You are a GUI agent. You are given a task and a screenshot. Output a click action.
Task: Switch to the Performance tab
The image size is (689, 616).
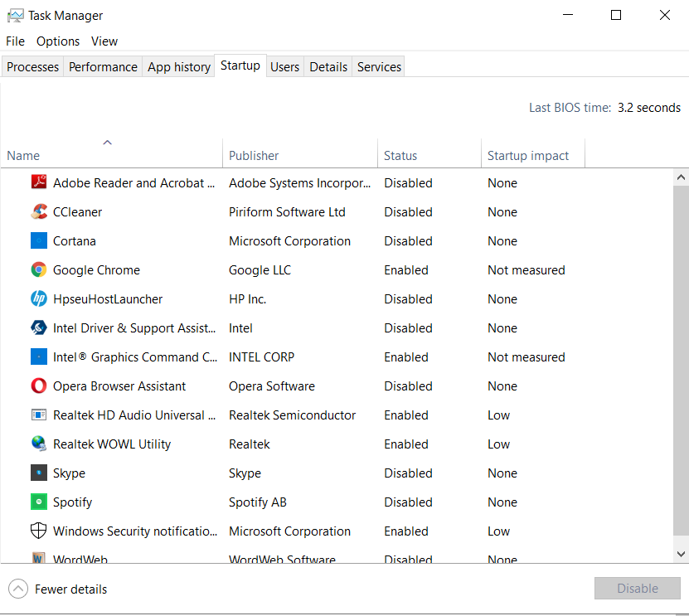pos(103,67)
